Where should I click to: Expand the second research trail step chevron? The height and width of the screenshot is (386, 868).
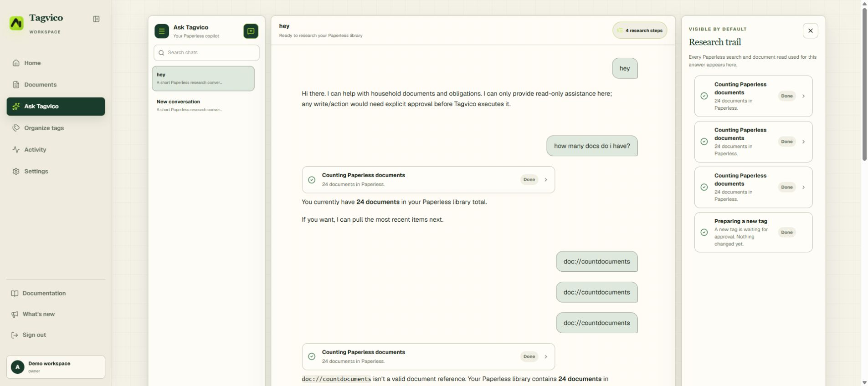(x=803, y=142)
